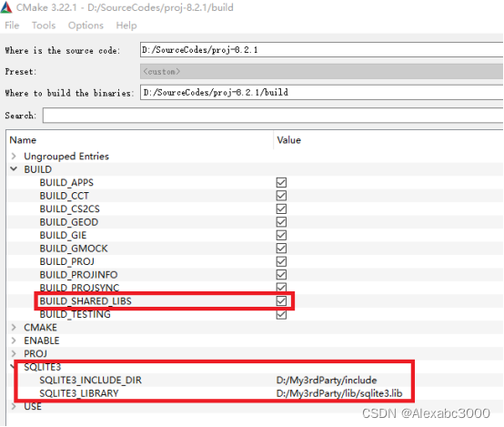Toggle the BUILD_GIE checkbox
The image size is (504, 427).
pos(281,235)
